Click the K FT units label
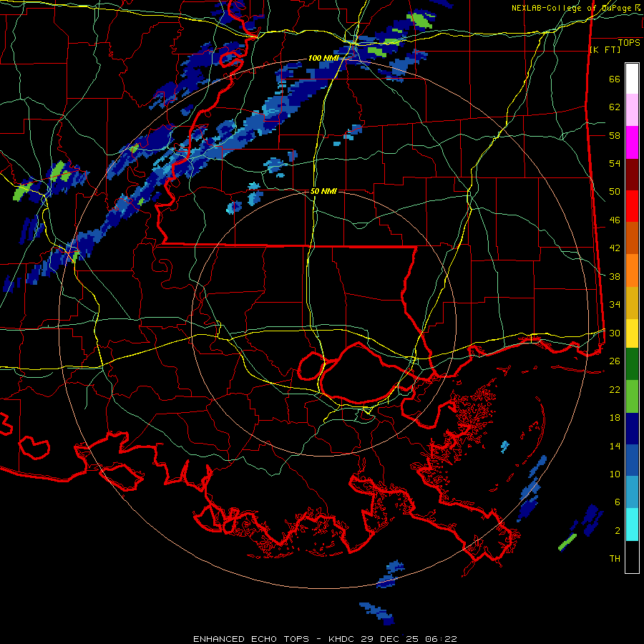 point(605,49)
